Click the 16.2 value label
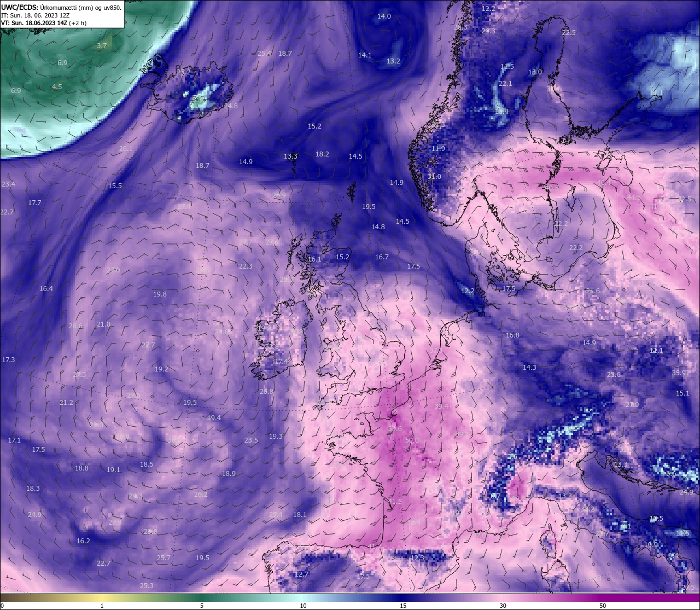 tap(83, 541)
